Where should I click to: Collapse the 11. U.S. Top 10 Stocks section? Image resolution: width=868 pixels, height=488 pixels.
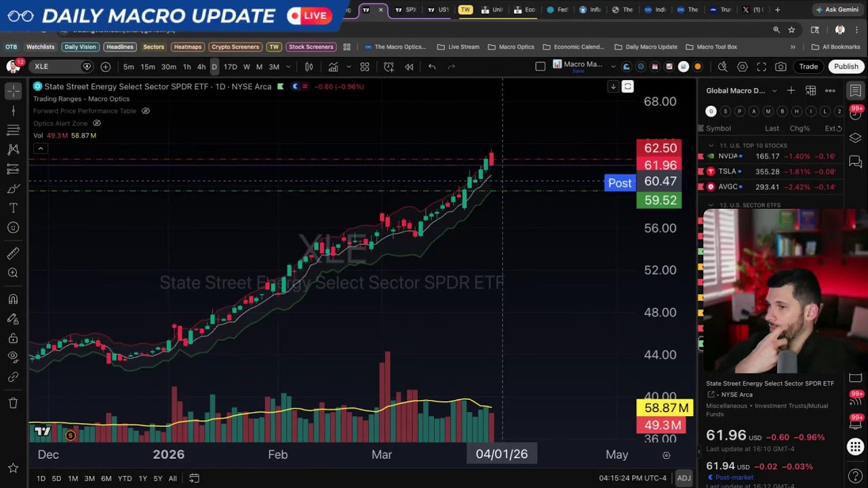tap(711, 146)
